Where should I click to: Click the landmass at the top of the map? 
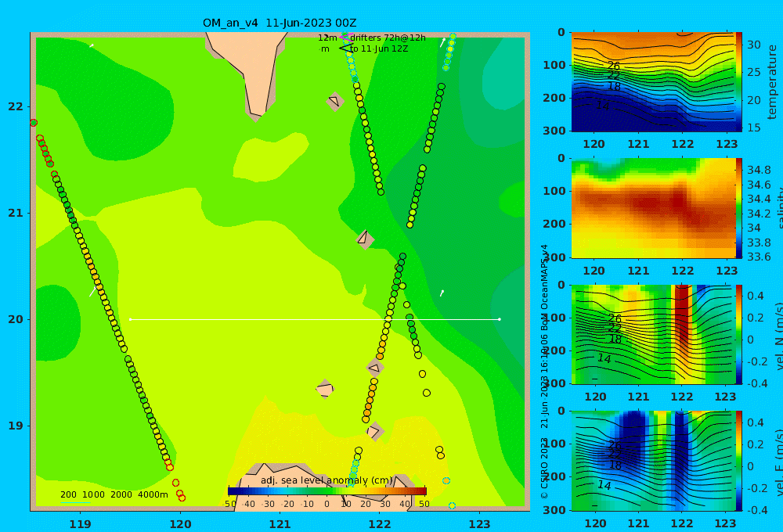click(250, 65)
